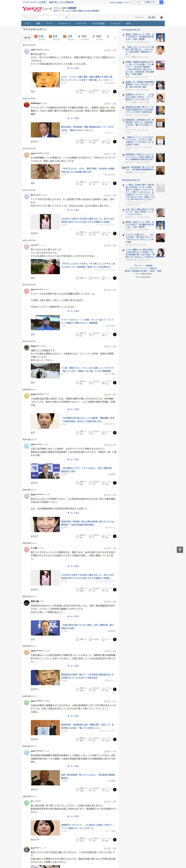Click 共感した 674 on flr******* comment
The width and height of the screenshot is (186, 868).
[x=81, y=233]
